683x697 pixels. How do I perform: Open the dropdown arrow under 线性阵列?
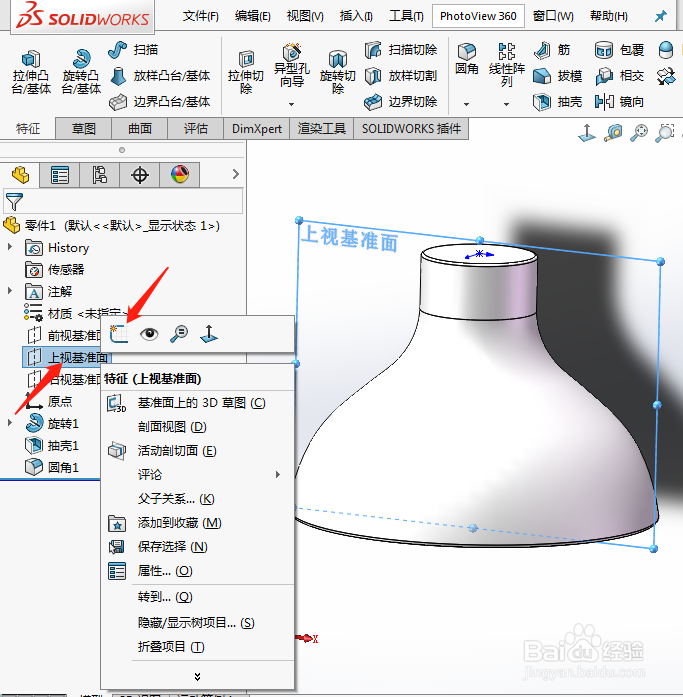(x=506, y=104)
